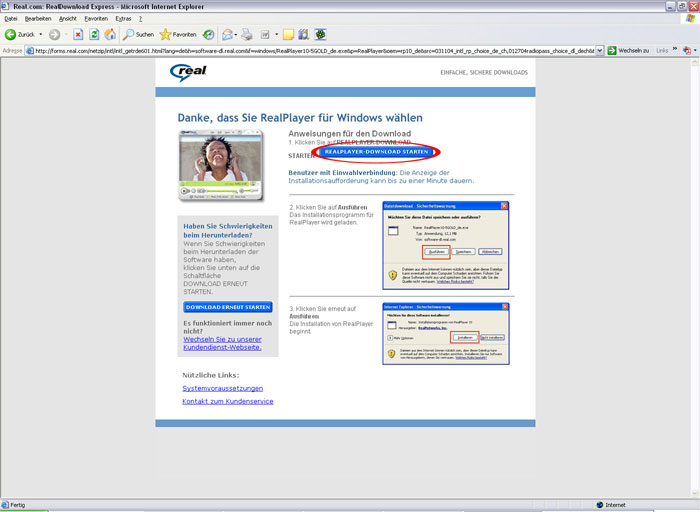Open the ? help menu

140,19
